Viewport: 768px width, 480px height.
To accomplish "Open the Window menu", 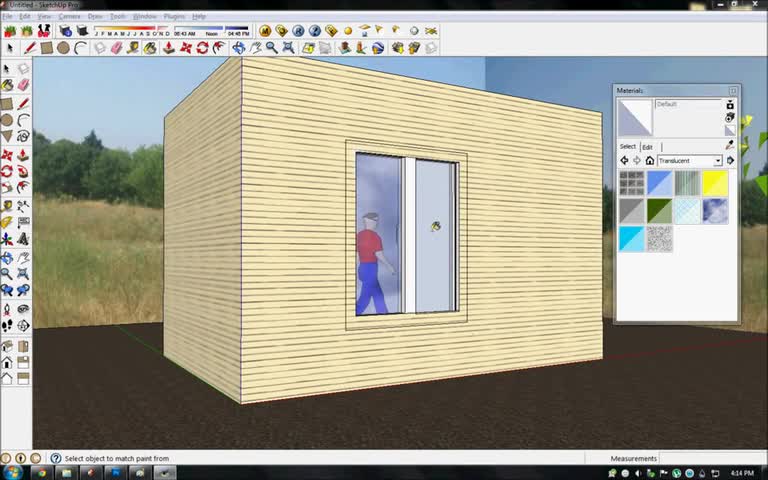I will [x=145, y=17].
